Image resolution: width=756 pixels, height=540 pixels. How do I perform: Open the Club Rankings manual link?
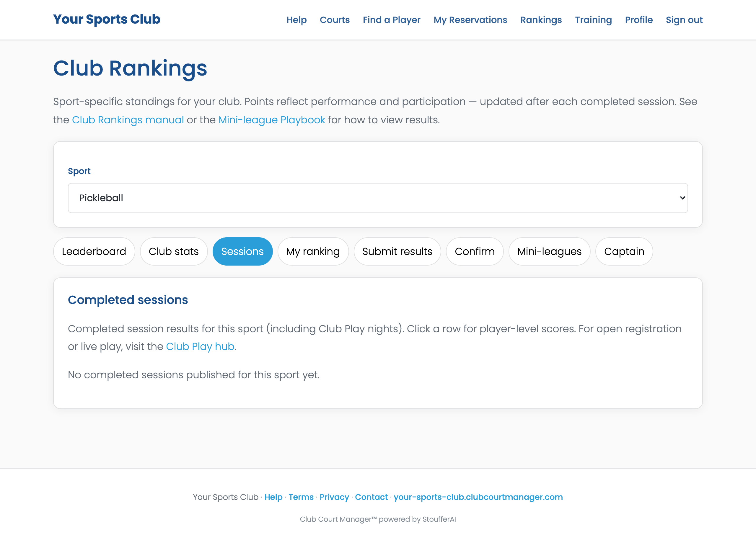coord(128,120)
